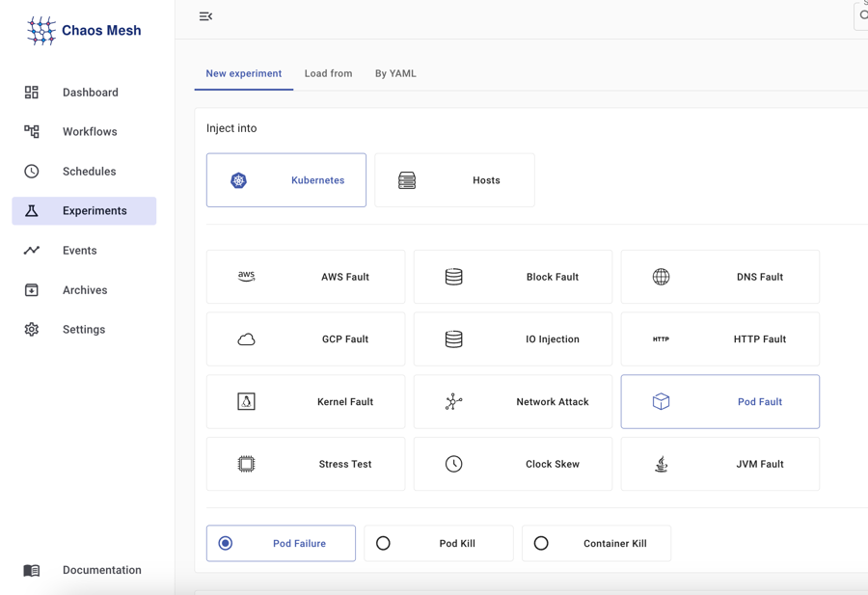Choose the DNS Fault globe icon
The width and height of the screenshot is (868, 595).
click(661, 277)
